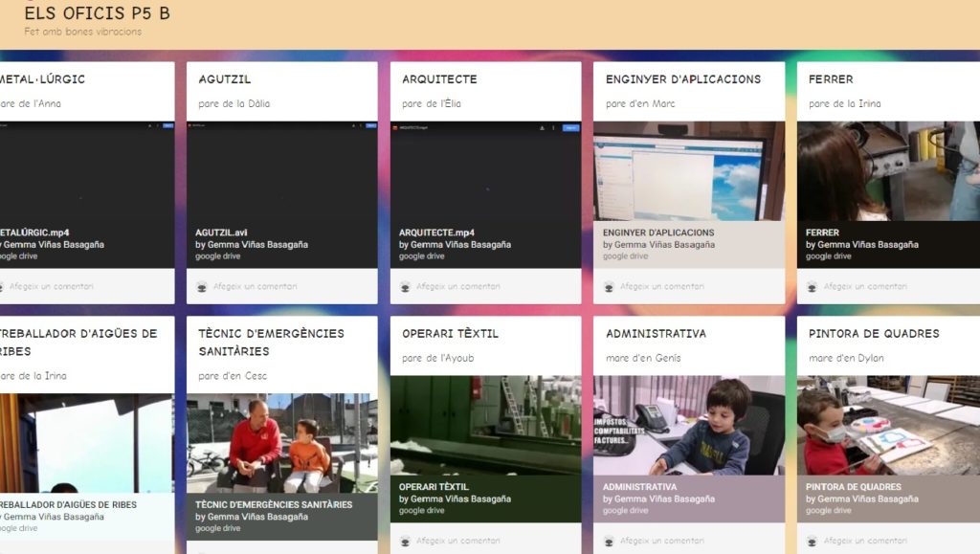This screenshot has height=554, width=980.
Task: Open the Administrativa child-at-desk image
Action: click(689, 425)
